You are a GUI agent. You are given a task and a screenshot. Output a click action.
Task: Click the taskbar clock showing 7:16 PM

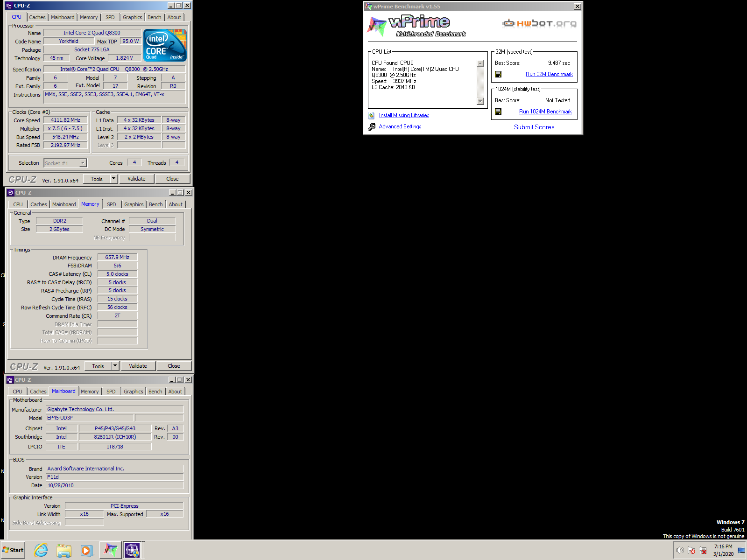point(723,550)
